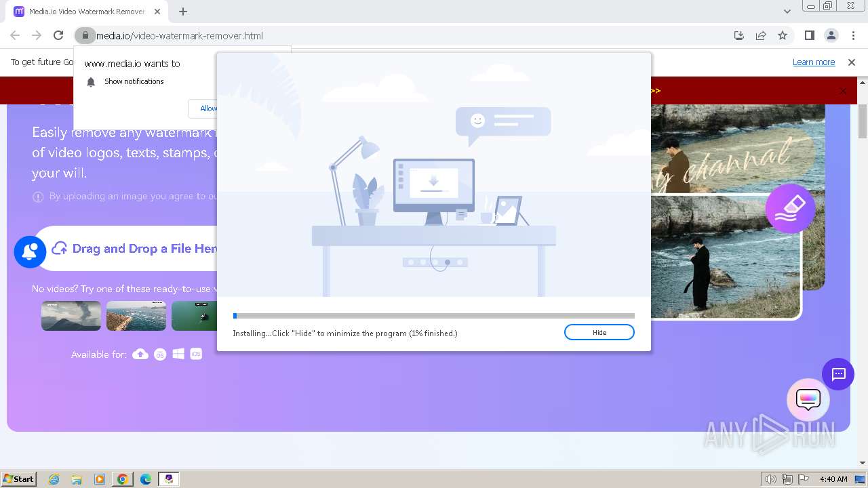Image resolution: width=868 pixels, height=488 pixels.
Task: Click the volume tray icon
Action: point(770,479)
